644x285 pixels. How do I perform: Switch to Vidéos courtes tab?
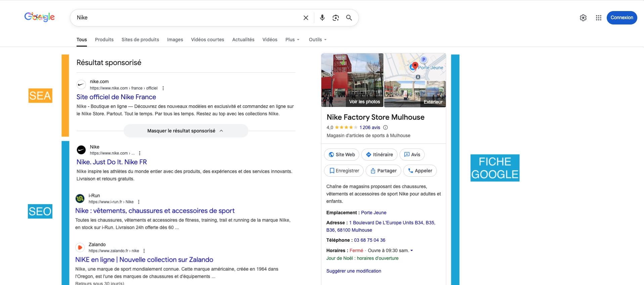click(x=208, y=40)
